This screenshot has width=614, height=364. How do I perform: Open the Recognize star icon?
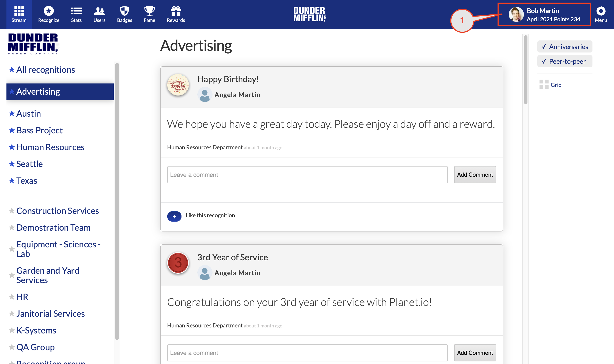(x=49, y=11)
